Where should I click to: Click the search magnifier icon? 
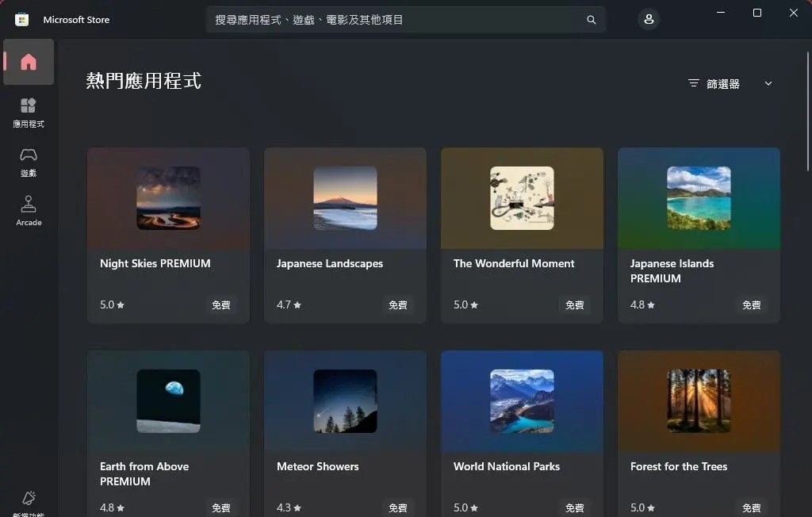[591, 20]
